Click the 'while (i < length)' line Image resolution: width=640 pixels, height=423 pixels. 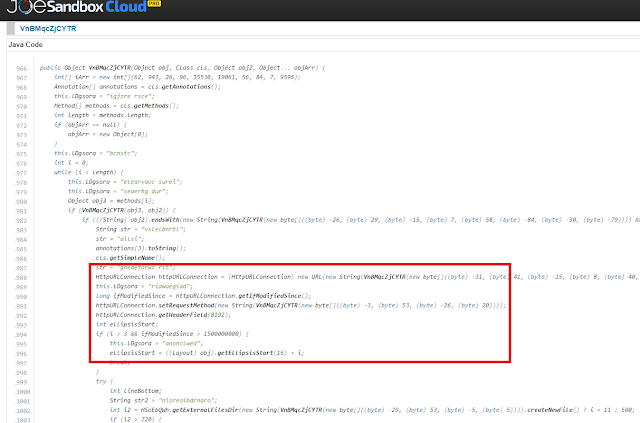coord(89,172)
